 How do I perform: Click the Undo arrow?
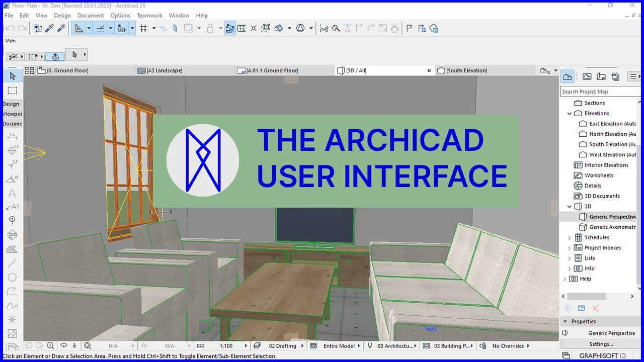pos(10,29)
